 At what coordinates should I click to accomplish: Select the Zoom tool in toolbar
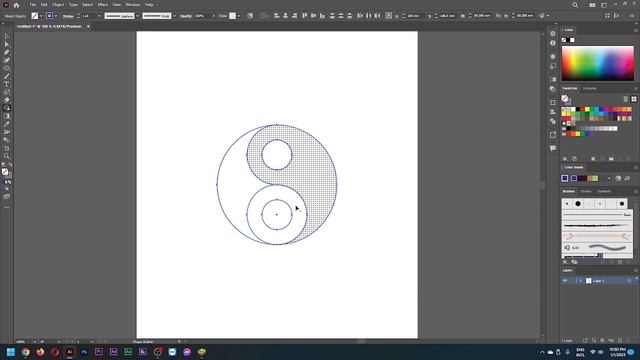click(7, 156)
